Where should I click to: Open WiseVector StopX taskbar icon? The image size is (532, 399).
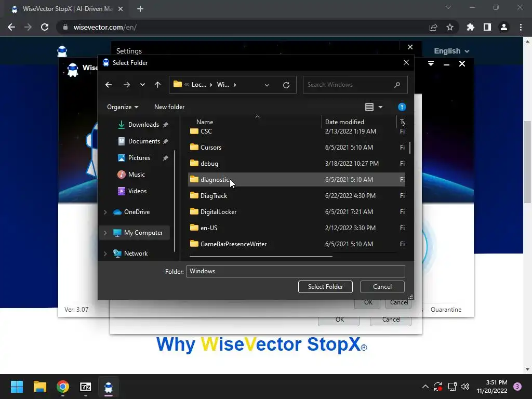[x=109, y=387]
